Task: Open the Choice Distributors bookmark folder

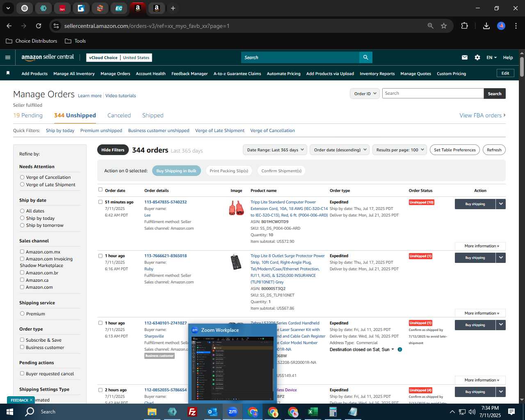Action: 32,41
